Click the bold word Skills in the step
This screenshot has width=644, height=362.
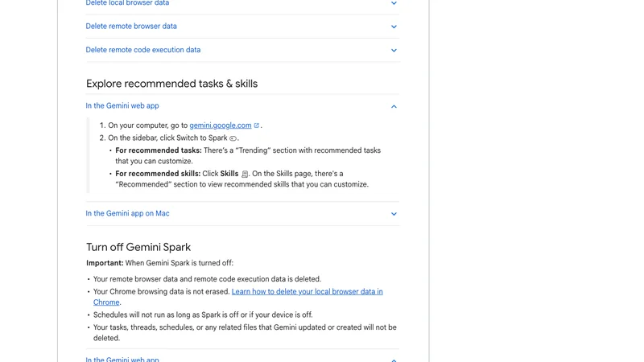pyautogui.click(x=229, y=174)
